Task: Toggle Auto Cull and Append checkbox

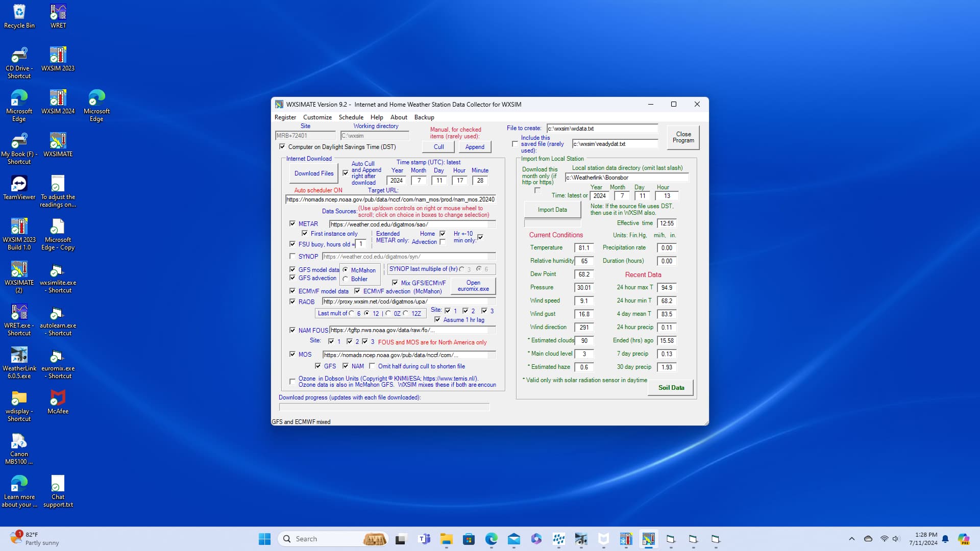Action: 346,173
